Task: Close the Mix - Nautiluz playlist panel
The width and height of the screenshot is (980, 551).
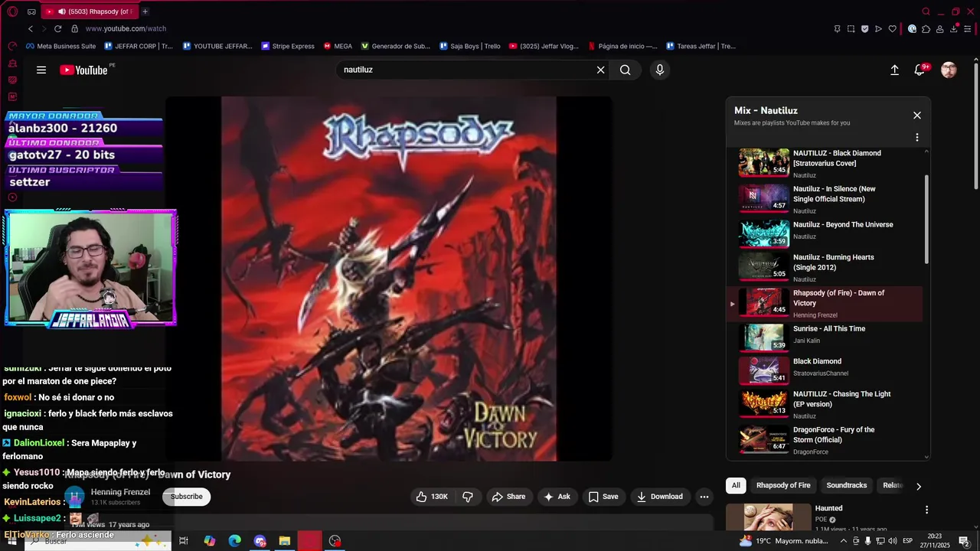Action: coord(917,116)
